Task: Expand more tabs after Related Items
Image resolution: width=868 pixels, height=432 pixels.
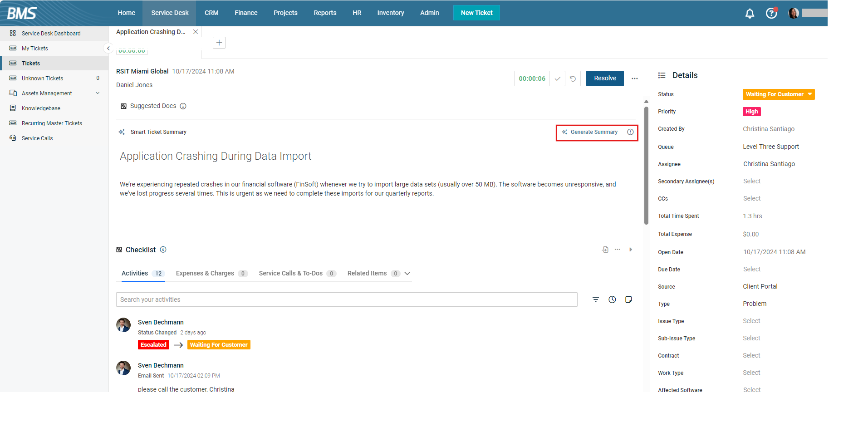Action: pos(407,274)
